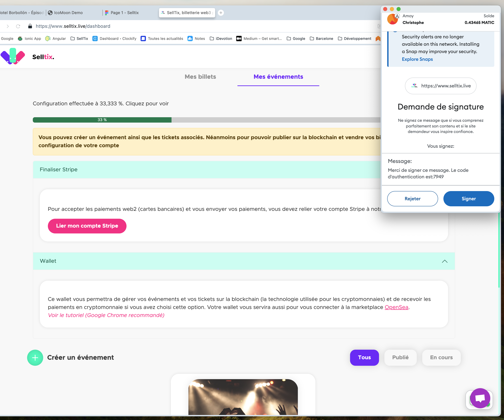The height and width of the screenshot is (420, 504).
Task: Click the Selltix logo icon
Action: pos(13,56)
